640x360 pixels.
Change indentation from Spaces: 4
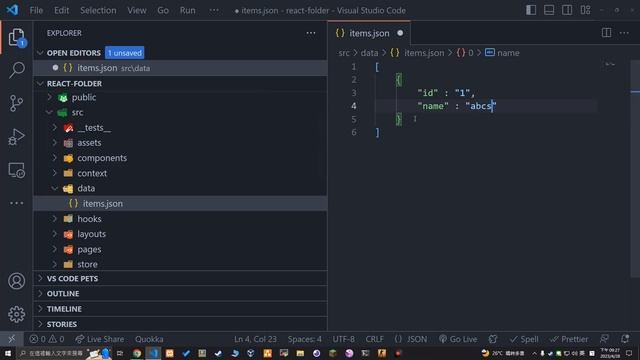[304, 339]
